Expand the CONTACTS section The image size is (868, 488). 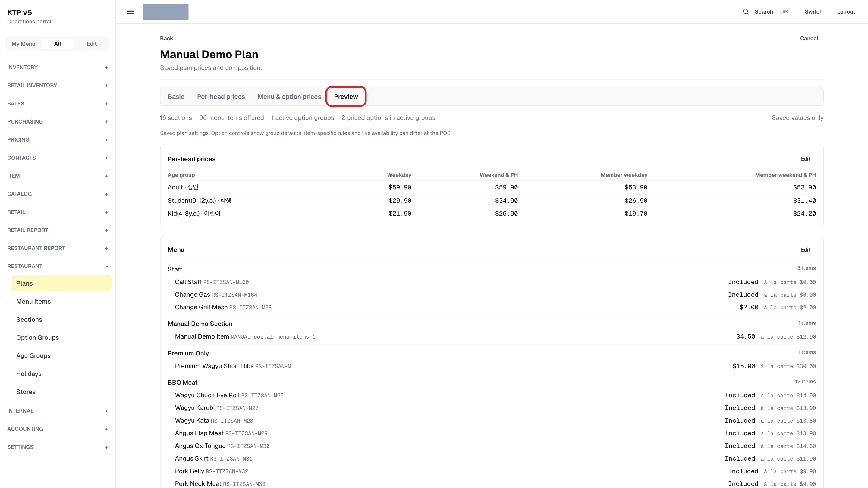[58, 158]
